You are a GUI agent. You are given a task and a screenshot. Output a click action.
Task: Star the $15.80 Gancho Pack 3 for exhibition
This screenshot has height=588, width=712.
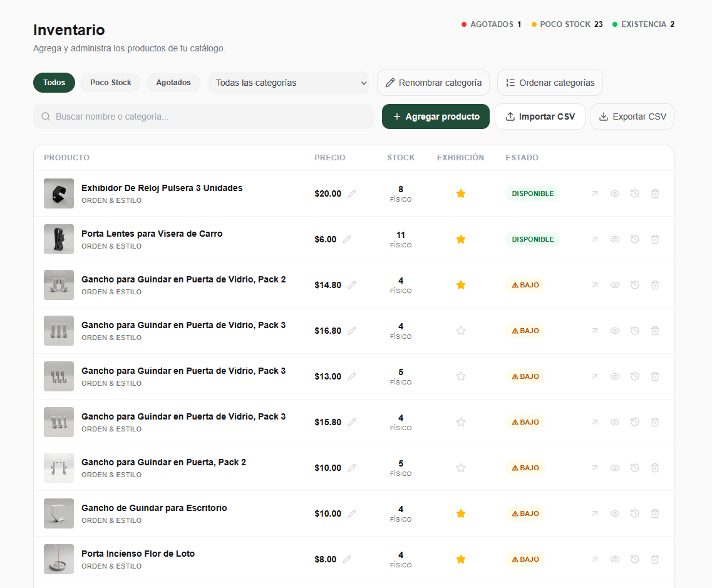coord(461,422)
